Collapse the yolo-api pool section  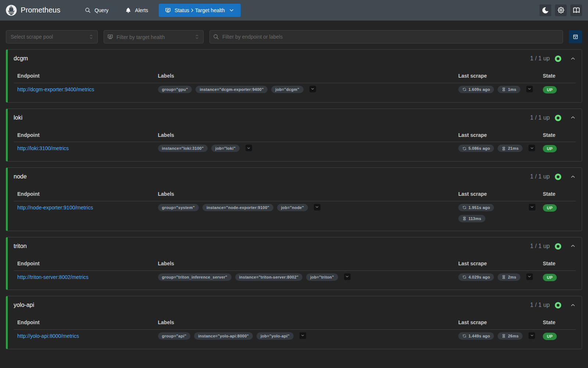(x=573, y=305)
